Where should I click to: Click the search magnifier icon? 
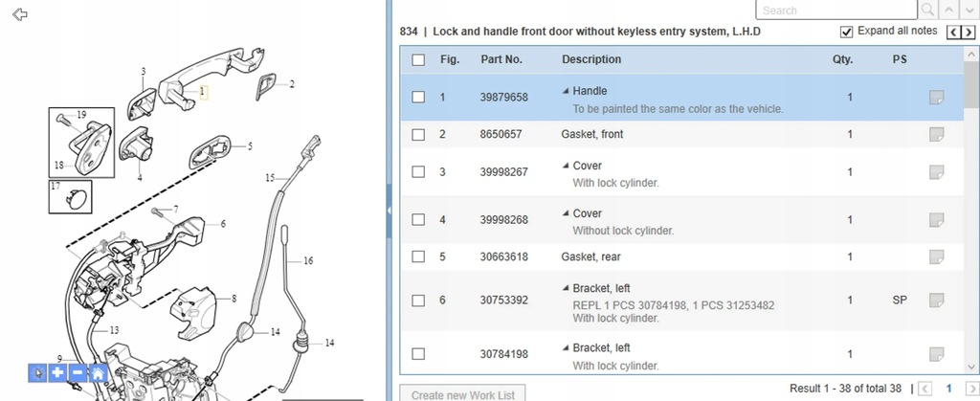[927, 11]
